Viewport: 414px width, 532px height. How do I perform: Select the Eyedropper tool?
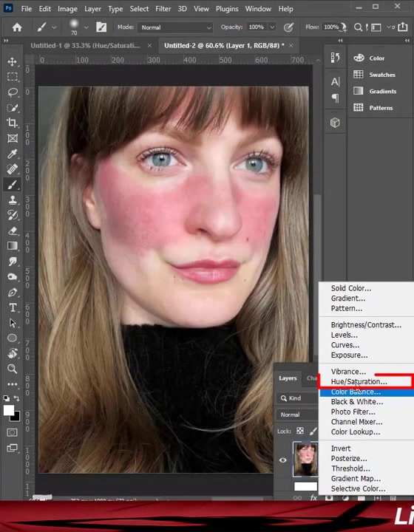[13, 154]
